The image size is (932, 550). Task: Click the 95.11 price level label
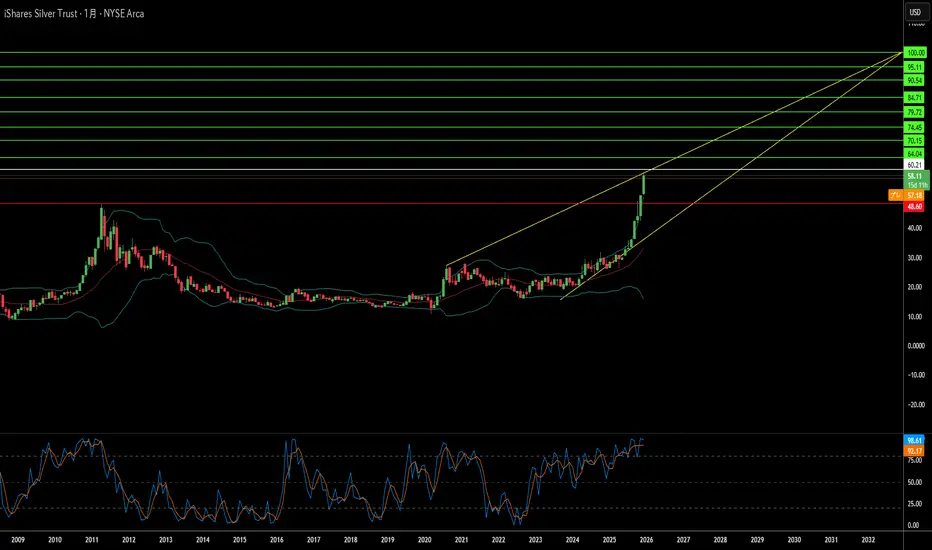pyautogui.click(x=915, y=67)
